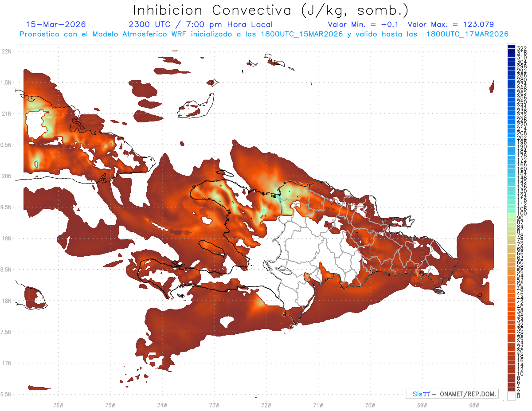The height and width of the screenshot is (411, 532).
Task: Select the white 0 color swatch
Action: [x=511, y=396]
